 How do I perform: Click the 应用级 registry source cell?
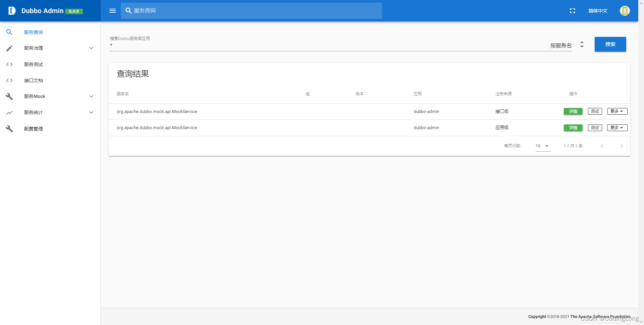(x=502, y=127)
